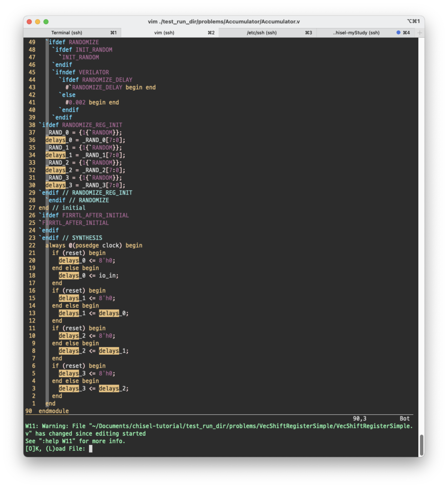Click 'delays_1 = _RAND_1[7:0];' line

[85, 155]
